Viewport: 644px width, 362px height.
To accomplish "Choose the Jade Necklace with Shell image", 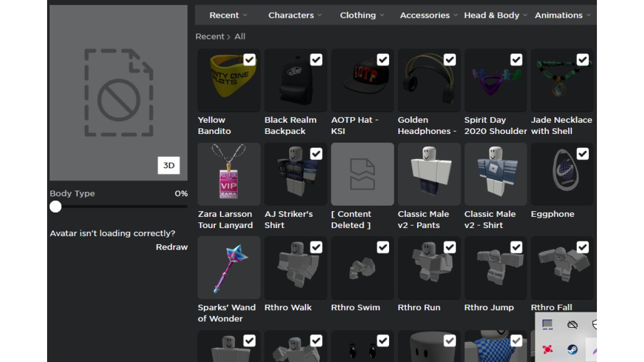I will (x=562, y=80).
